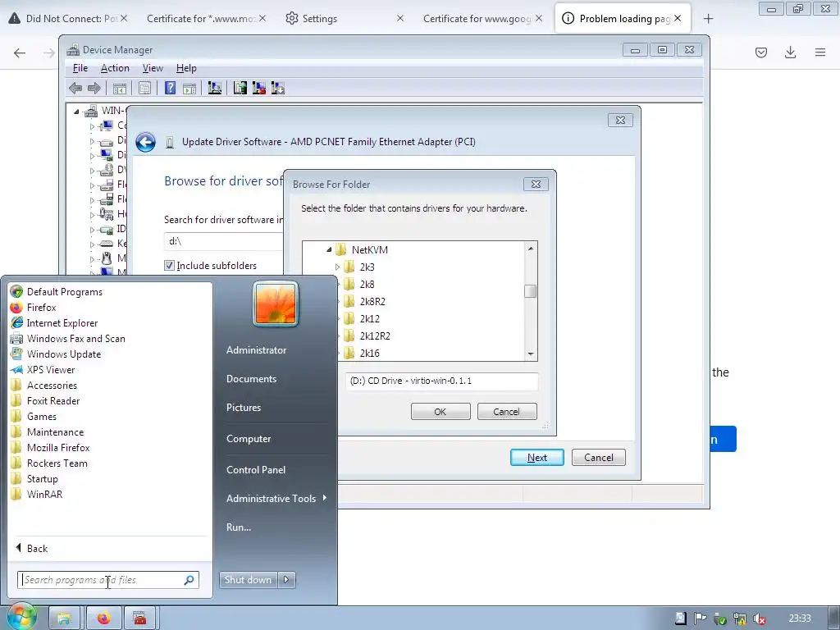Screen dimensions: 840x630
Task: Click Update Driver Software toolbar icon
Action: pyautogui.click(x=240, y=88)
